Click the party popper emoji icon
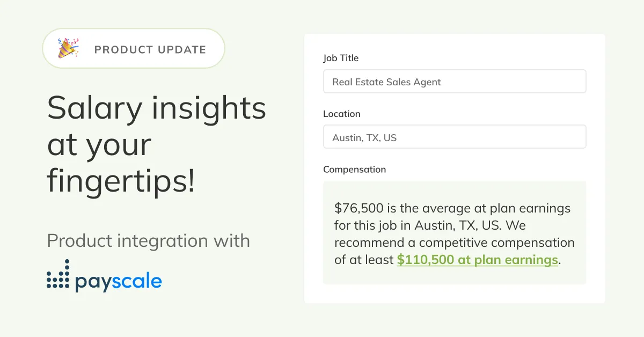Screen dimensions: 644x337 (68, 48)
